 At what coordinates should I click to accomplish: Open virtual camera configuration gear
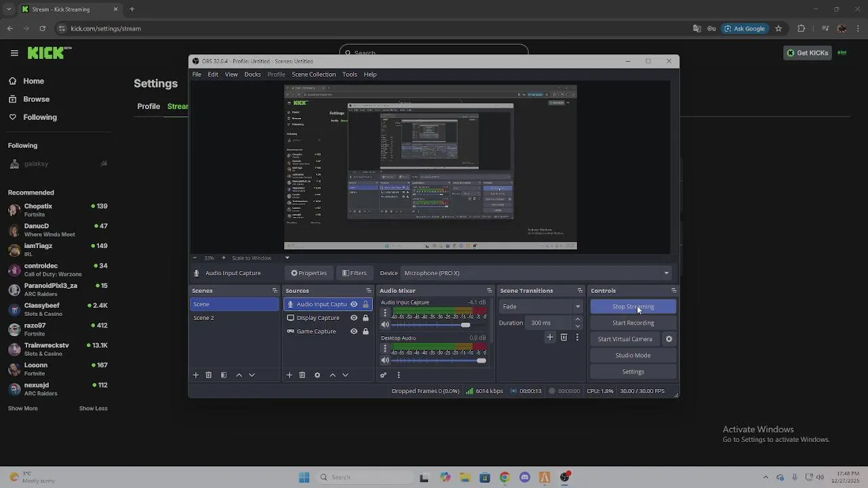point(669,339)
